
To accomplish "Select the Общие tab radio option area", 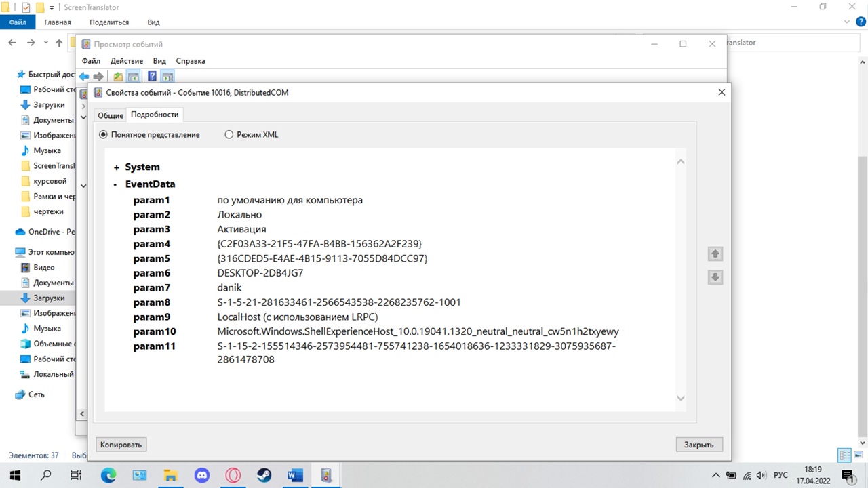I will (x=110, y=115).
